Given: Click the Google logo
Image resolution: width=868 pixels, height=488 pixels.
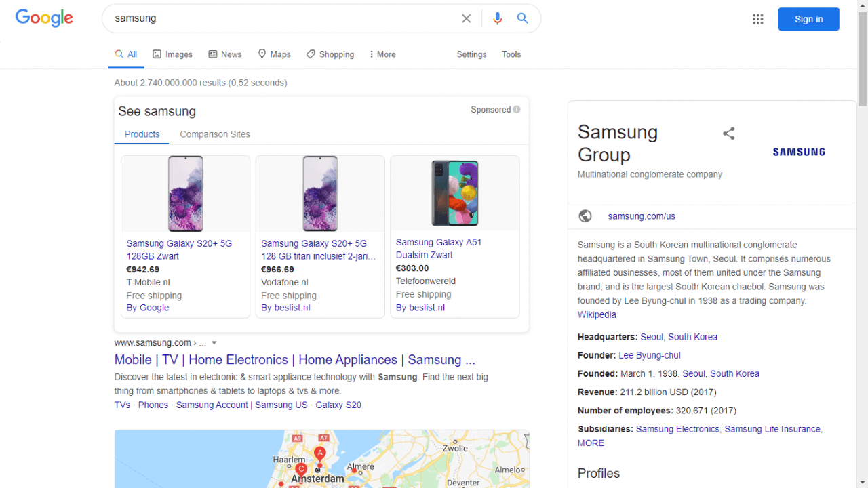Looking at the screenshot, I should 44,18.
